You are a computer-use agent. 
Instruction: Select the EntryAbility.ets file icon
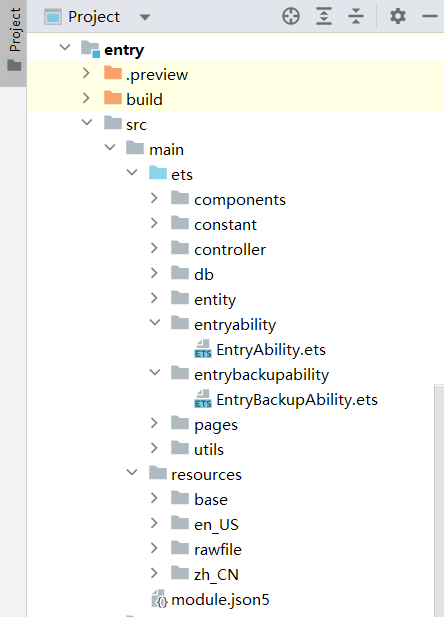(x=203, y=349)
